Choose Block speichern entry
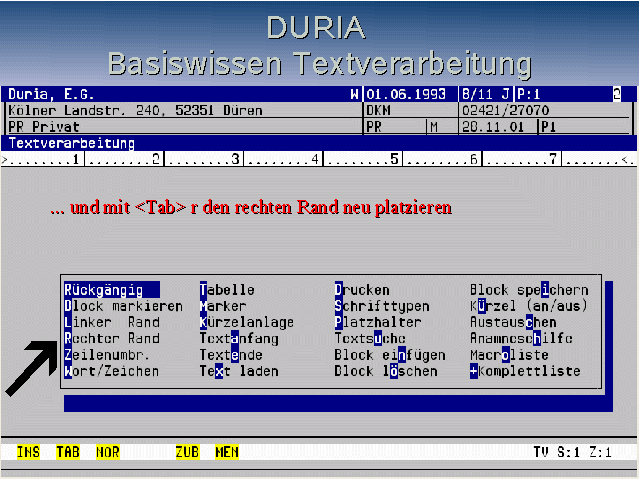Image resolution: width=640 pixels, height=480 pixels. 529,290
